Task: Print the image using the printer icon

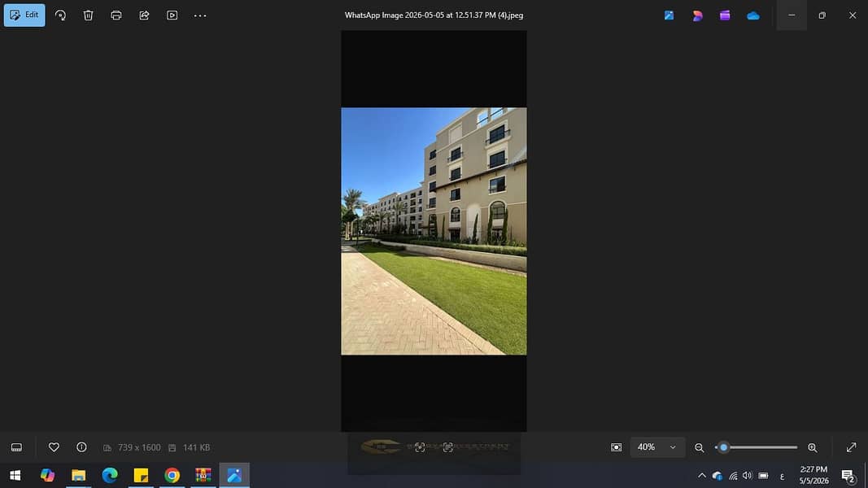Action: (x=116, y=15)
